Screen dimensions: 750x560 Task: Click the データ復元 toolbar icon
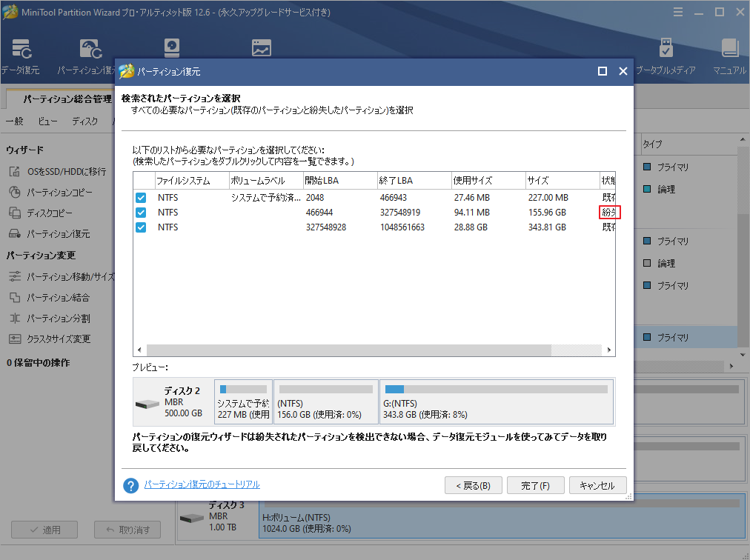point(21,50)
